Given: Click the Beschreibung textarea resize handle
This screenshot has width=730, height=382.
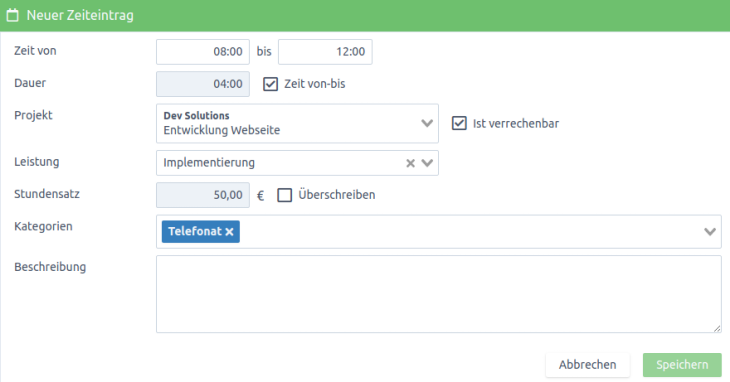Looking at the screenshot, I should [x=716, y=328].
